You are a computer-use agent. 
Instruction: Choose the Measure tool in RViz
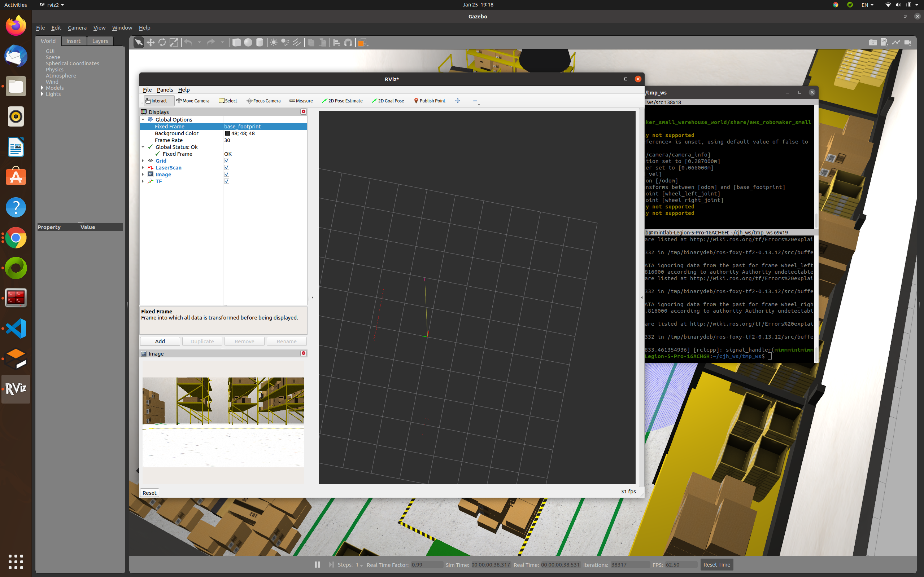[301, 101]
